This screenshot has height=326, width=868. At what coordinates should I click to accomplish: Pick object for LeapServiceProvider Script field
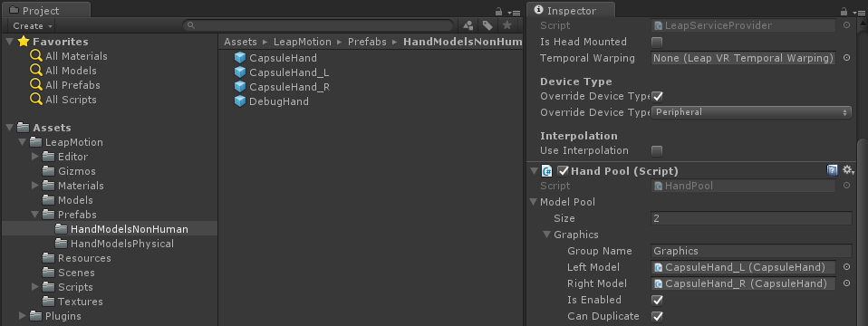(x=846, y=25)
